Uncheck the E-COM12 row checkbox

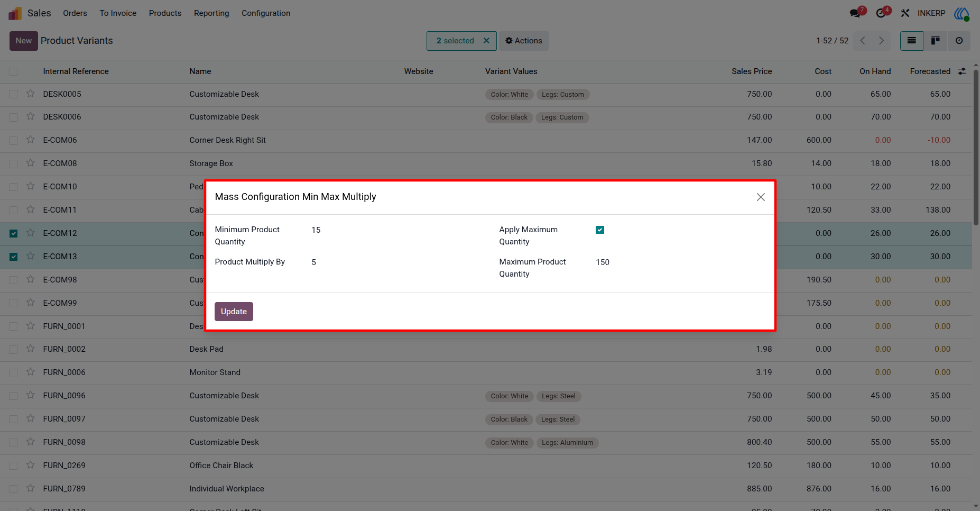tap(14, 233)
